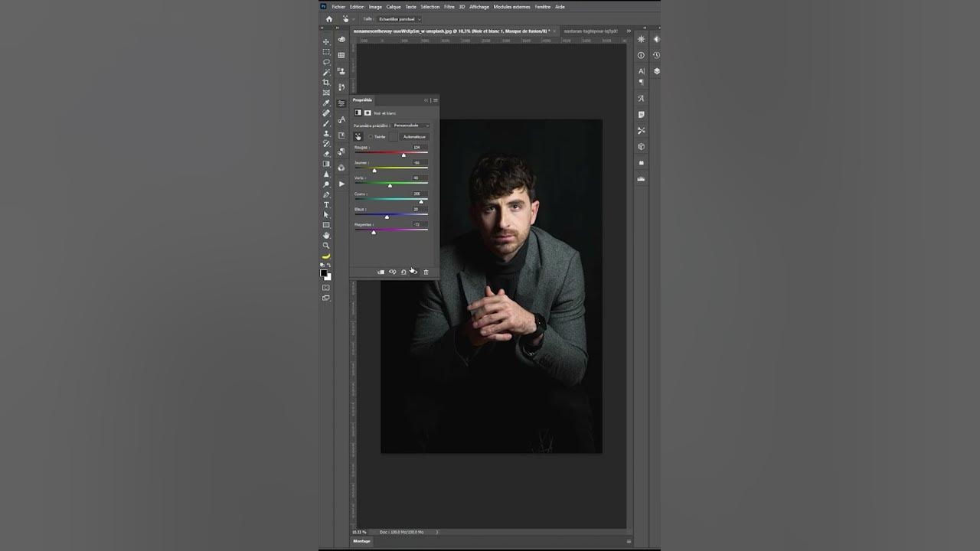Select the Brush tool

coord(326,123)
